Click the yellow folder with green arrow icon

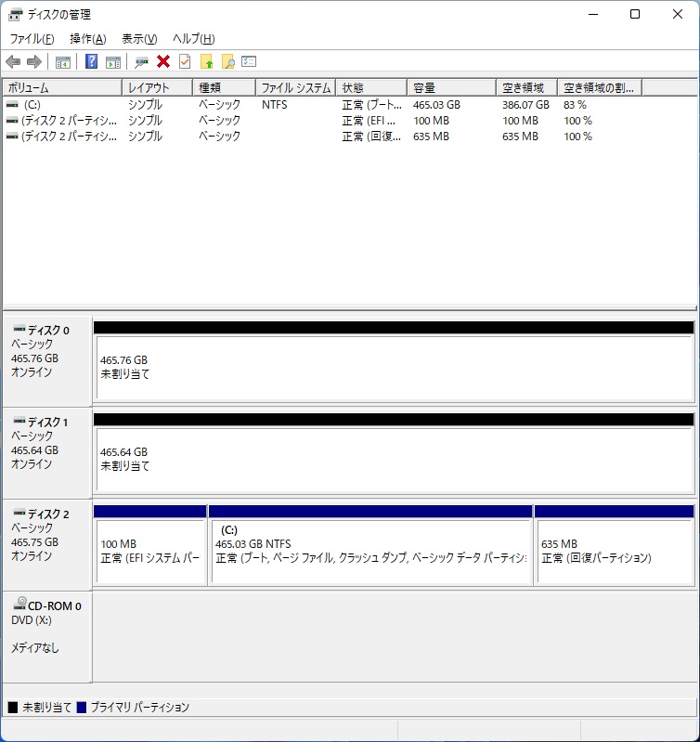[207, 61]
